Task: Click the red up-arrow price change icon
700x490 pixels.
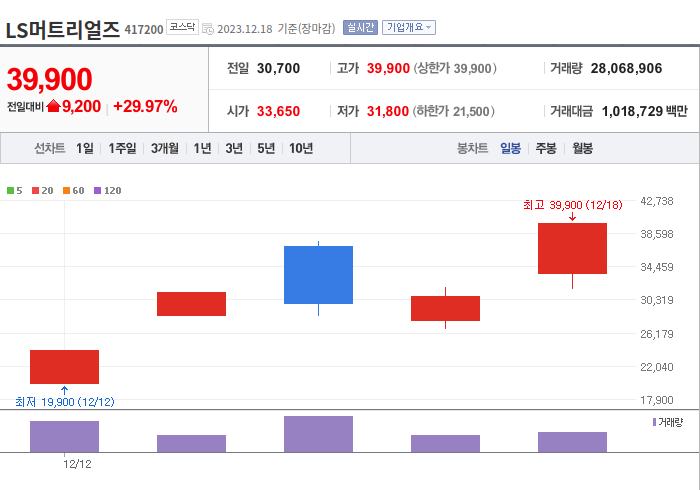Action: pos(53,106)
